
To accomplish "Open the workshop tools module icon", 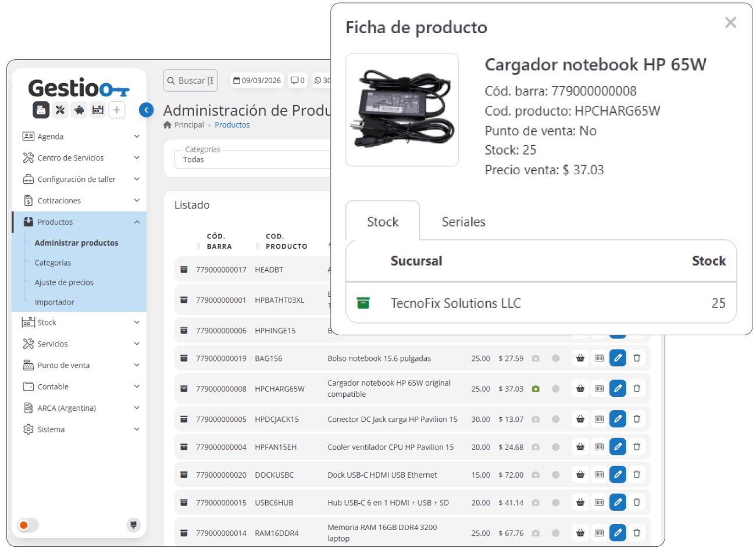I will 60,110.
